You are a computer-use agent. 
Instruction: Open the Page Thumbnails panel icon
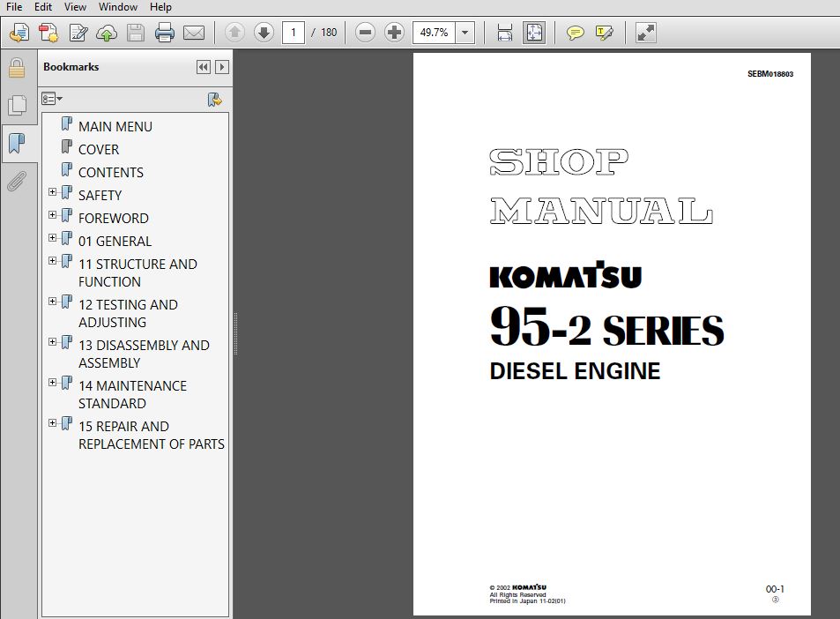[17, 105]
